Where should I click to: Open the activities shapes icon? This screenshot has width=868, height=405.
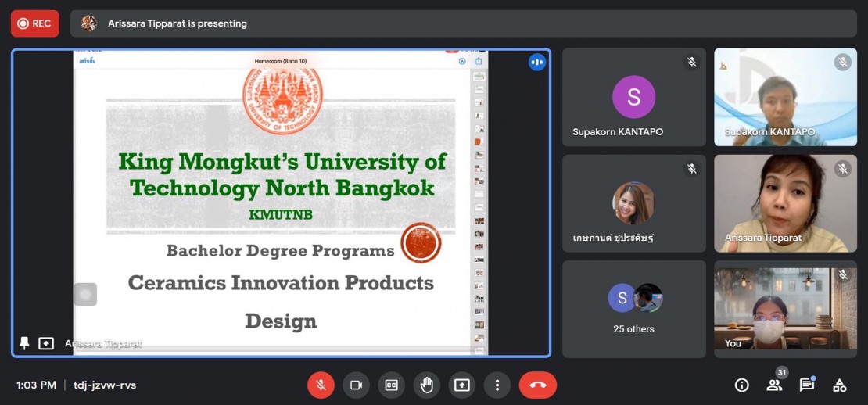pos(840,385)
